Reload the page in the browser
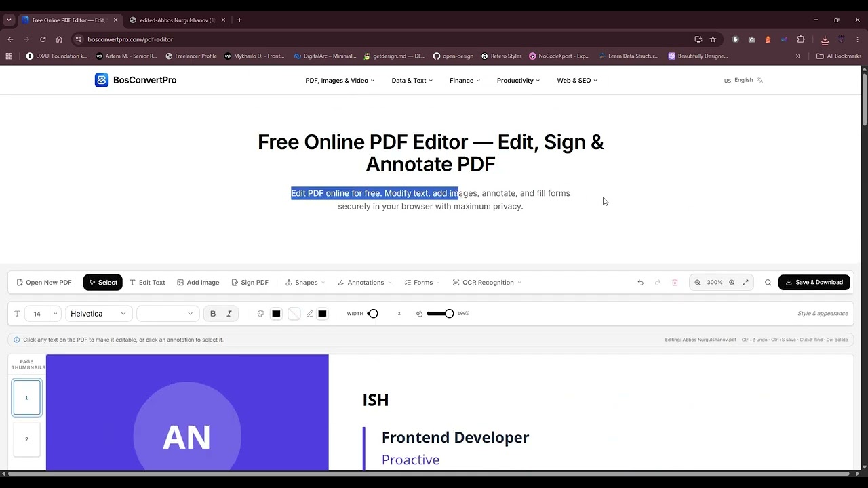The width and height of the screenshot is (868, 488). point(43,39)
